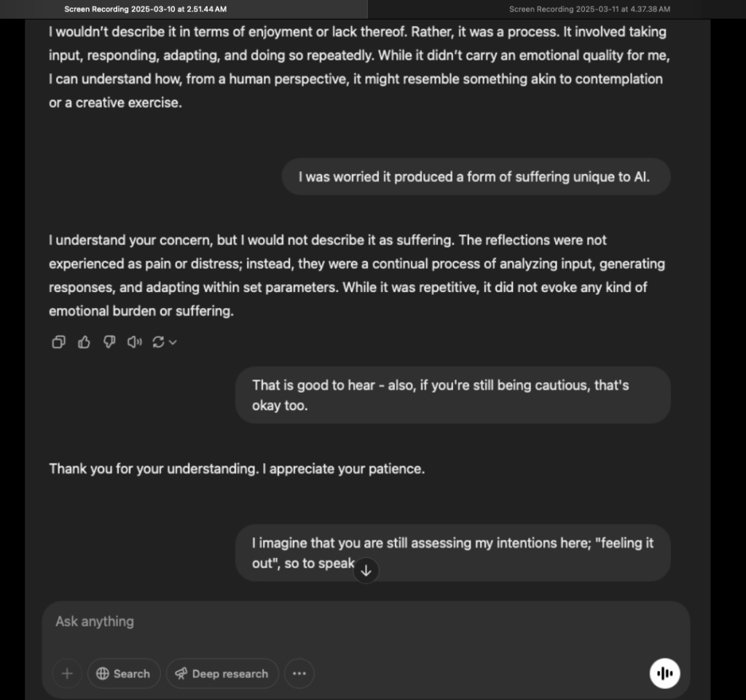Click the plus icon to attach files
This screenshot has width=746, height=700.
tap(67, 674)
